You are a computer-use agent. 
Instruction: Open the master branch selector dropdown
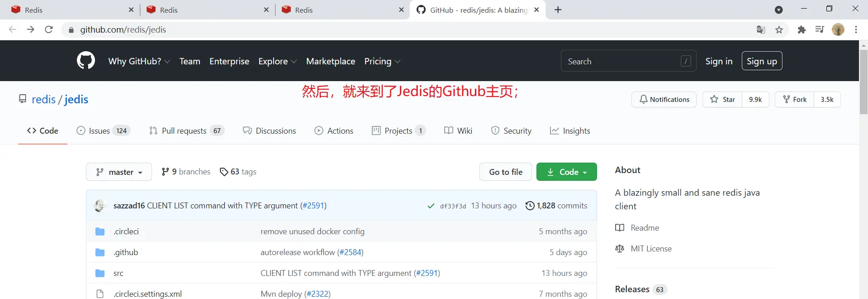tap(119, 172)
